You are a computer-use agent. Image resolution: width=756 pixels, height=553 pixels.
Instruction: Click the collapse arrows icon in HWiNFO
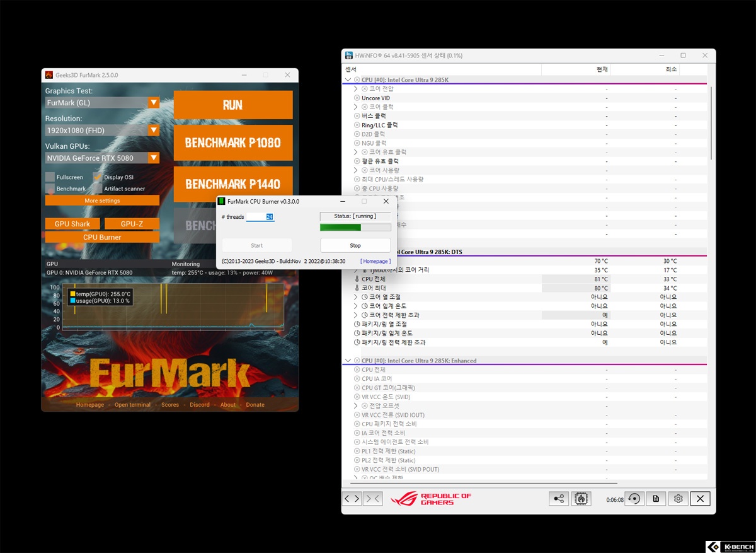[373, 499]
